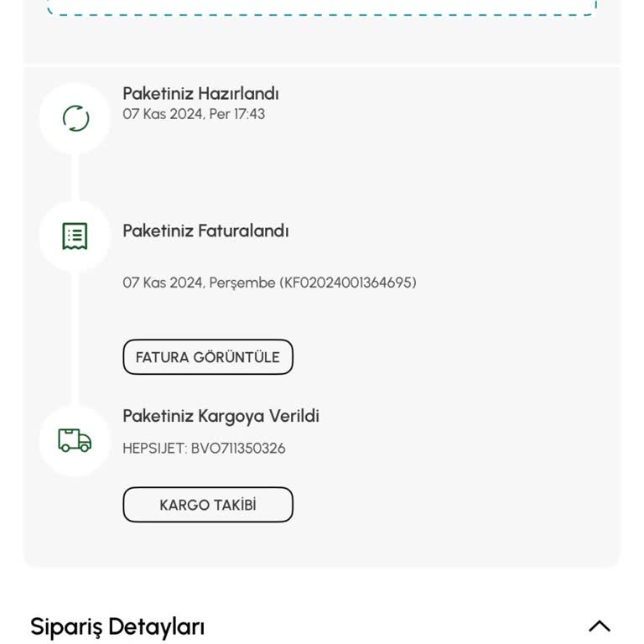Viewport: 644px width, 644px height.
Task: Open invoice via FATURA GÖRÜNTÜLE button
Action: (208, 357)
